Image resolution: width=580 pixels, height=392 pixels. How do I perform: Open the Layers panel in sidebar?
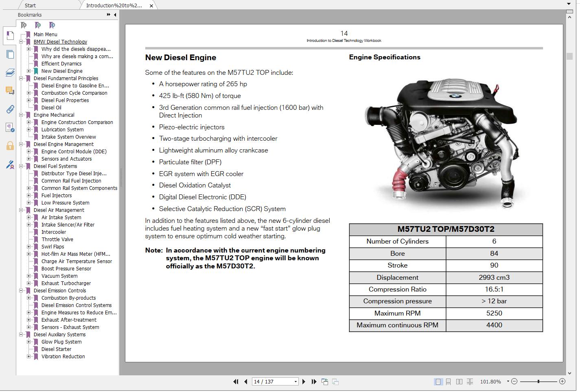[10, 72]
